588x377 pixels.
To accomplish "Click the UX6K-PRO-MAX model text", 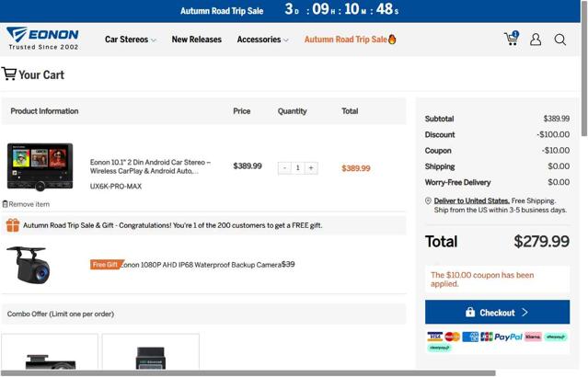I will coord(116,187).
